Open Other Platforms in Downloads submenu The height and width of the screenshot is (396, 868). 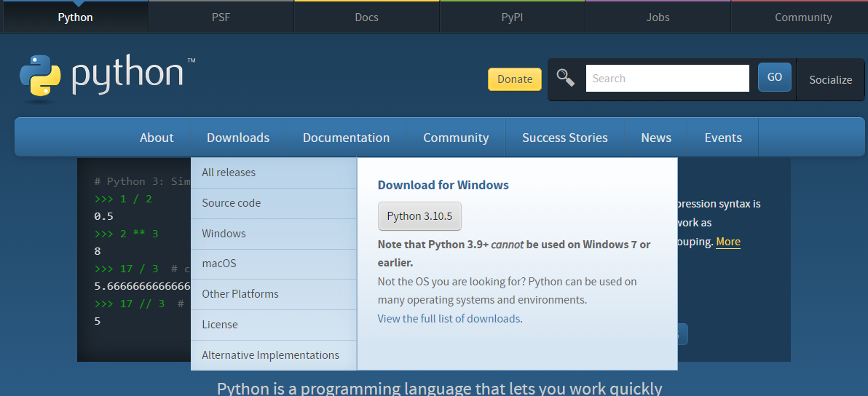[x=274, y=294]
